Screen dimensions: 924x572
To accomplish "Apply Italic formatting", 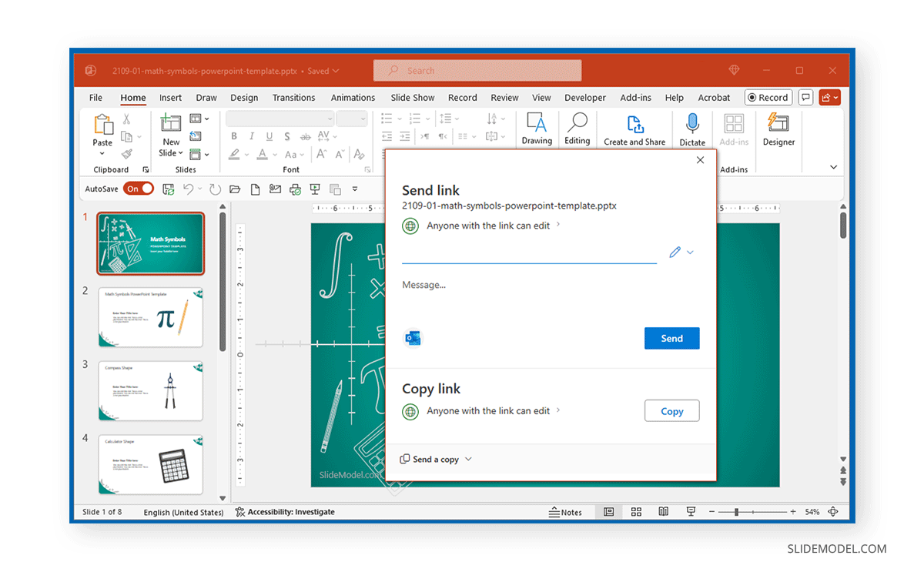I will point(252,136).
